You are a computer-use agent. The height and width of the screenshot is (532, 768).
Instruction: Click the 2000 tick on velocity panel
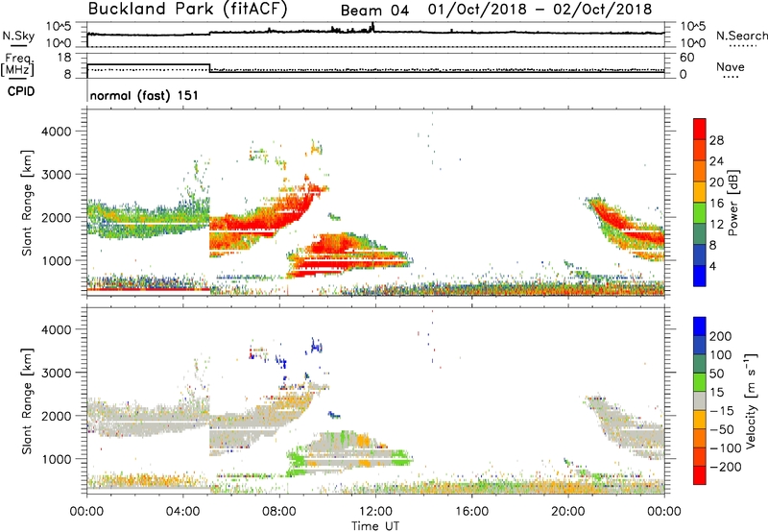tap(57, 416)
